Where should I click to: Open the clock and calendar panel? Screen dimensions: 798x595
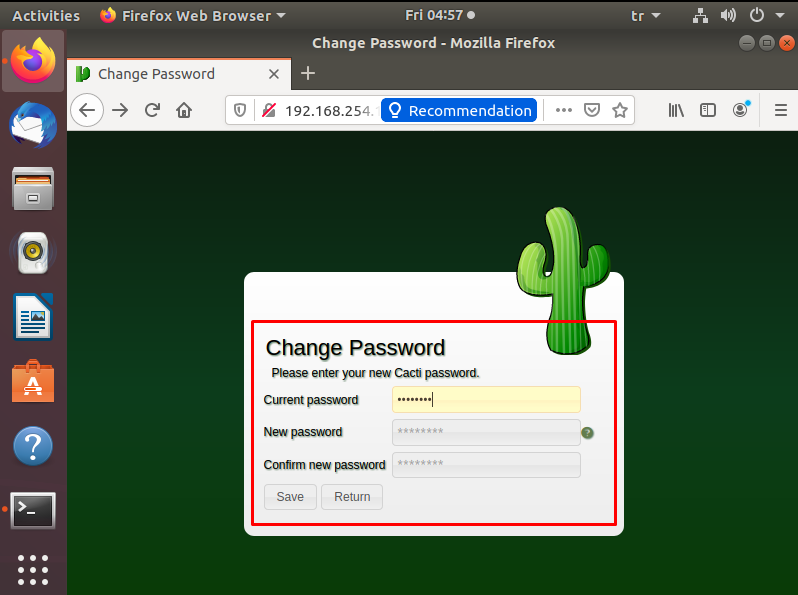pyautogui.click(x=440, y=15)
